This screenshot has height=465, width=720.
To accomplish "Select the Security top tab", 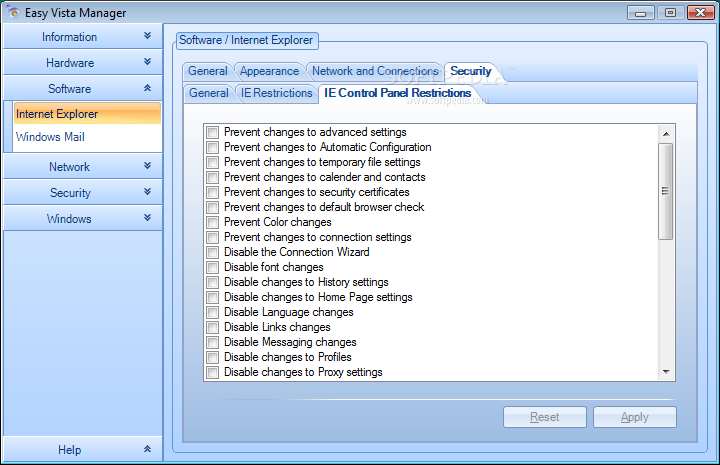I will pos(471,71).
